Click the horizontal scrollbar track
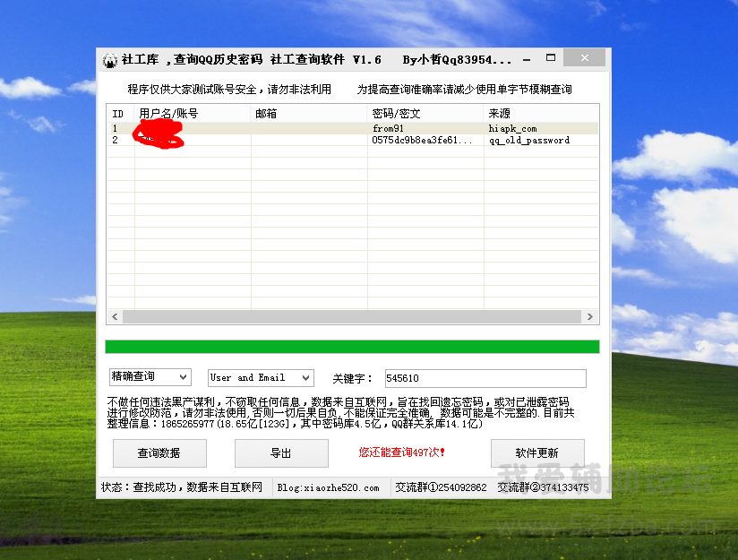The image size is (738, 560). (352, 317)
